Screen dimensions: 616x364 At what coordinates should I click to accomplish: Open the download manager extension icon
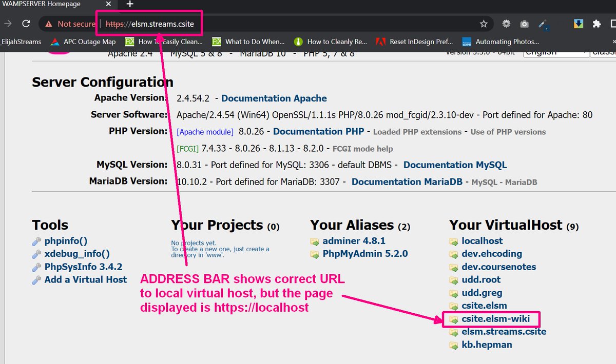[578, 23]
